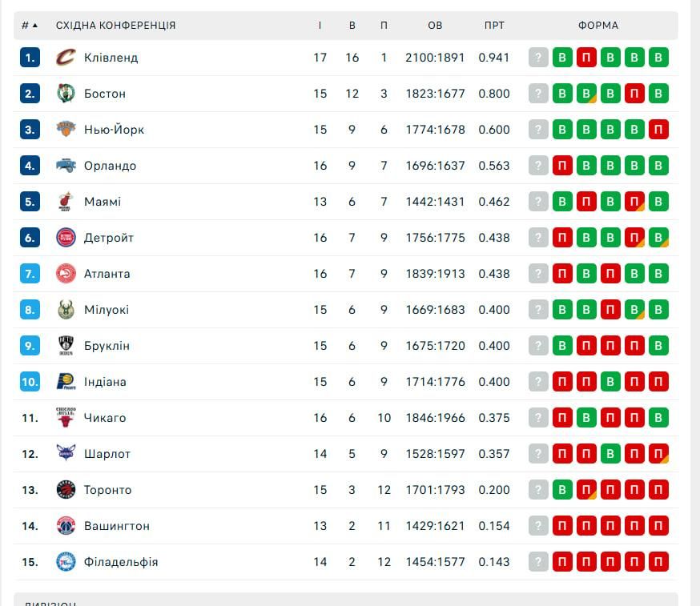Click the Miami Heat team logo

pyautogui.click(x=66, y=202)
